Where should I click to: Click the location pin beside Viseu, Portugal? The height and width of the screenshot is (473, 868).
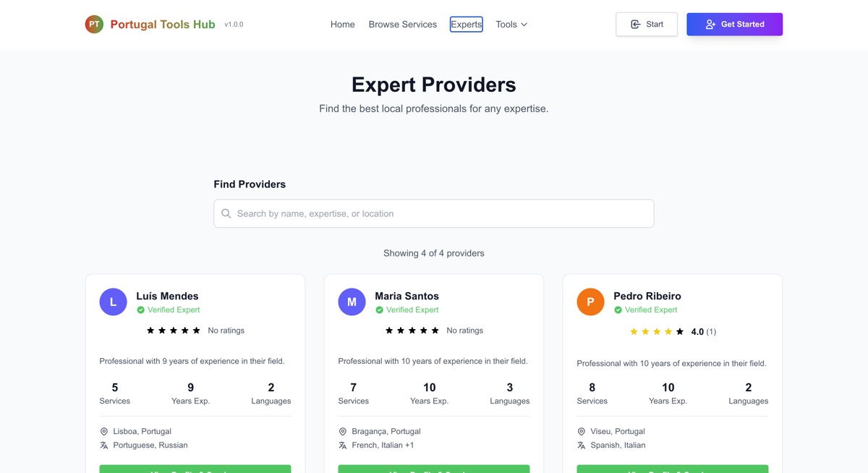582,431
